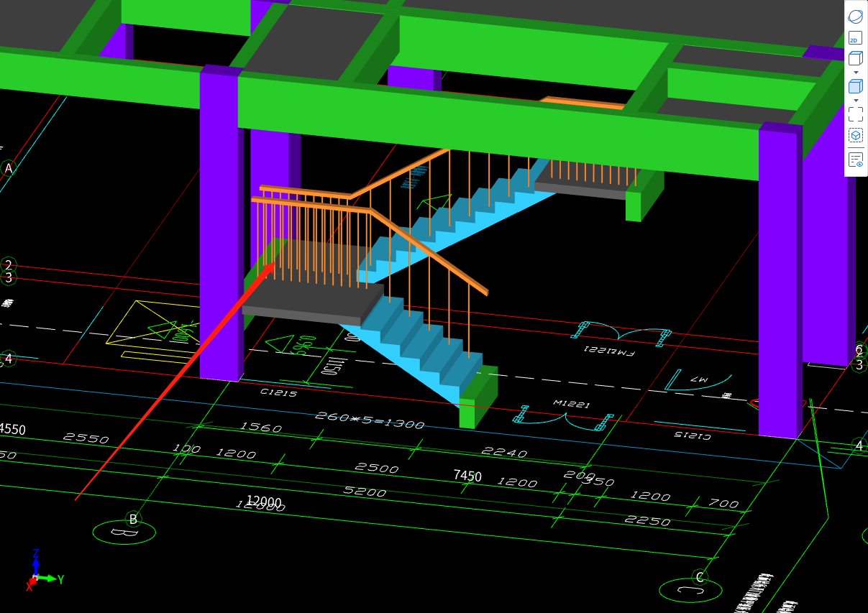Click the dashed-square zoom extents icon
Image resolution: width=868 pixels, height=613 pixels.
pos(856,114)
